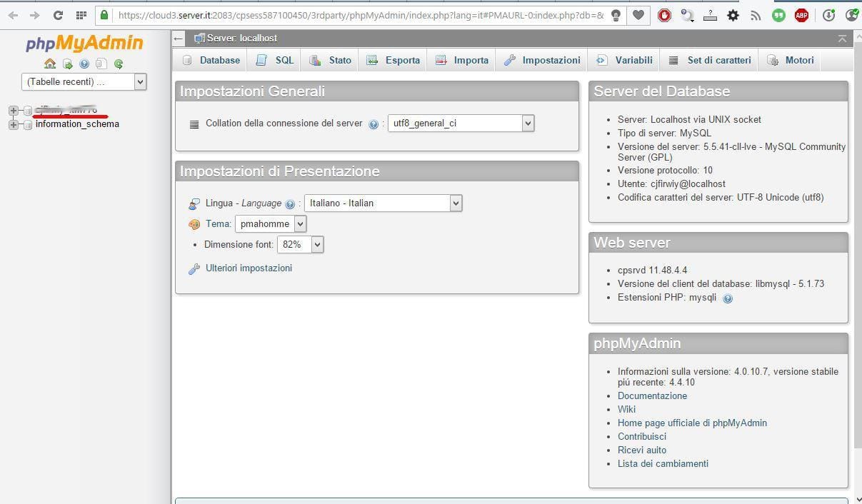Open browser apps grid icon
The width and height of the screenshot is (862, 504).
tap(81, 15)
